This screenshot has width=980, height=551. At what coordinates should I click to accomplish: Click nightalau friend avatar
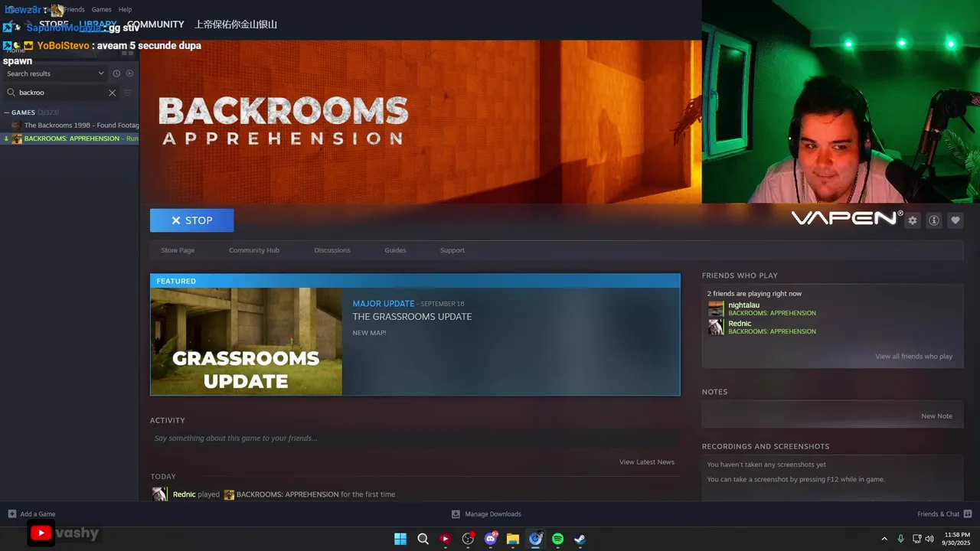(x=716, y=308)
